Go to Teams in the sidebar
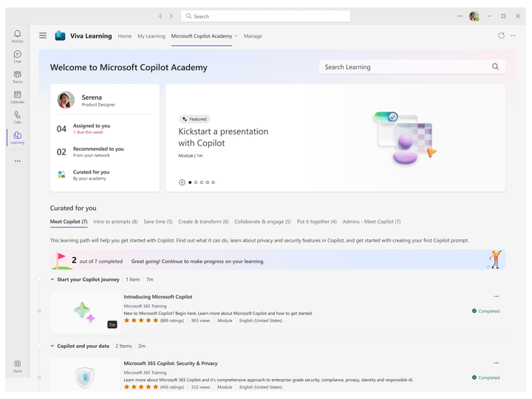Viewport: 532px width, 399px height. pos(17,77)
